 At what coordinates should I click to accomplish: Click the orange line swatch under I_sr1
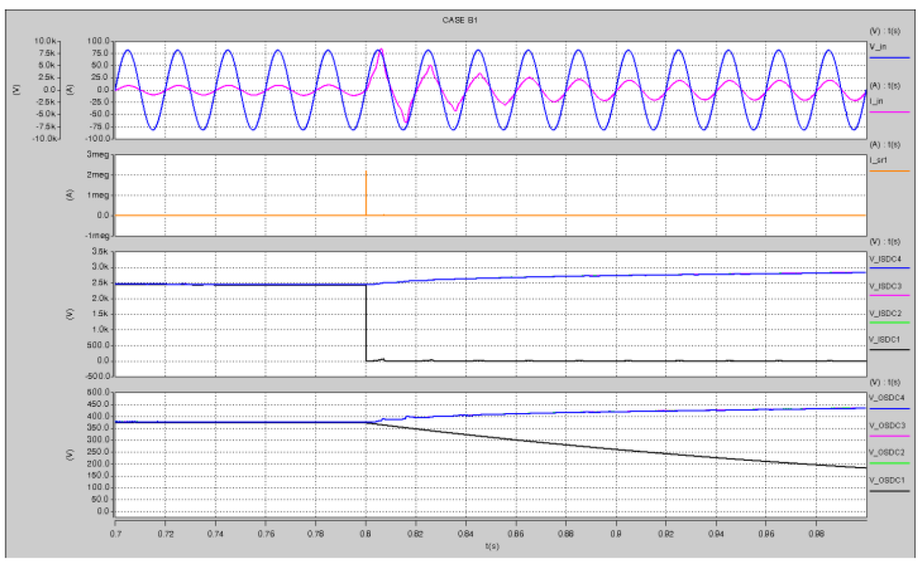889,171
